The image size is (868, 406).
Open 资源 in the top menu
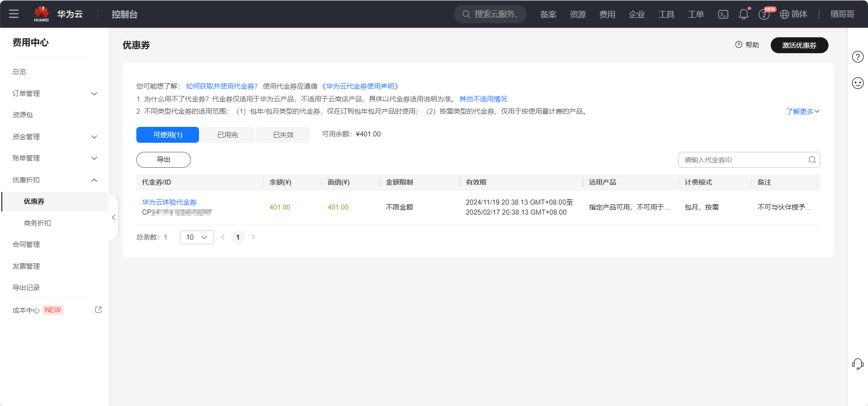pyautogui.click(x=578, y=14)
